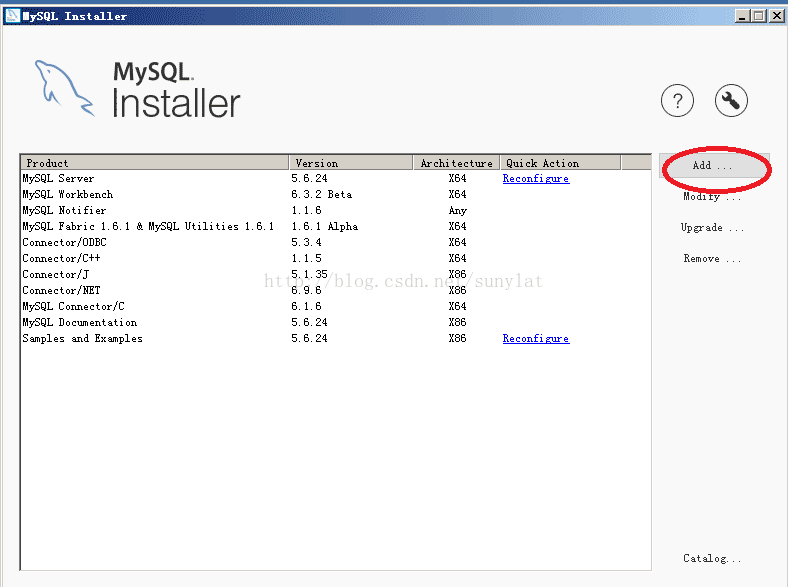This screenshot has height=587, width=788.
Task: Click version 5.1.35 cell
Action: [309, 274]
